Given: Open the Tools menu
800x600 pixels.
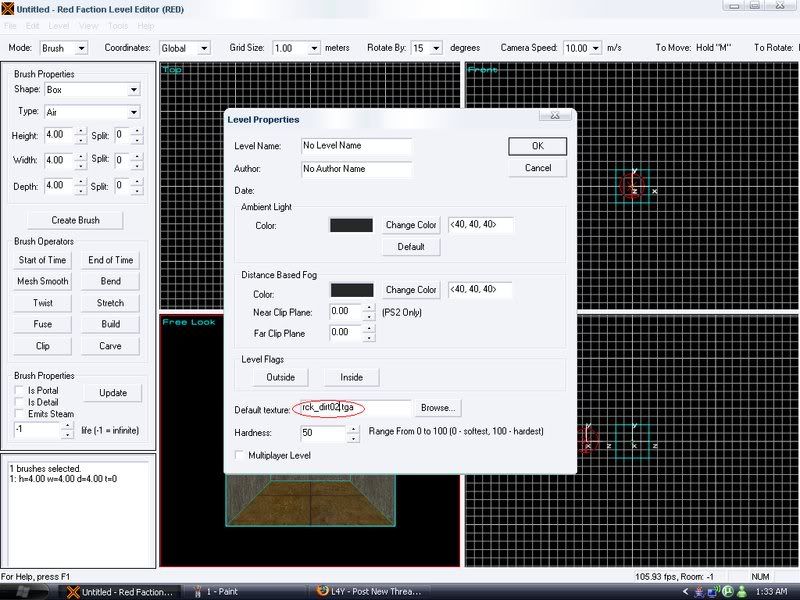Looking at the screenshot, I should (118, 26).
